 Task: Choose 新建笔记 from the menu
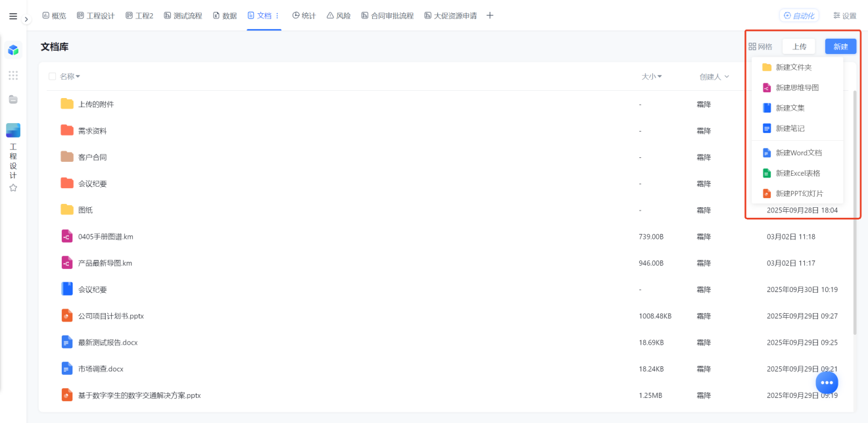point(797,128)
